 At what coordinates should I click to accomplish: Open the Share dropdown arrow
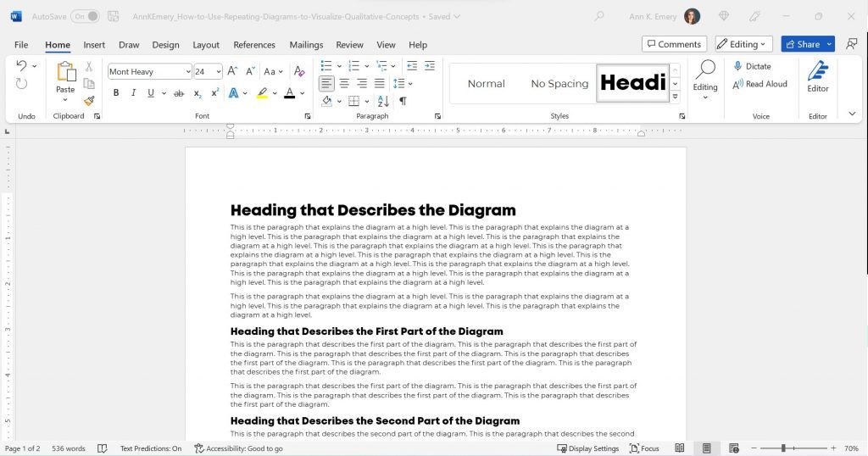829,44
